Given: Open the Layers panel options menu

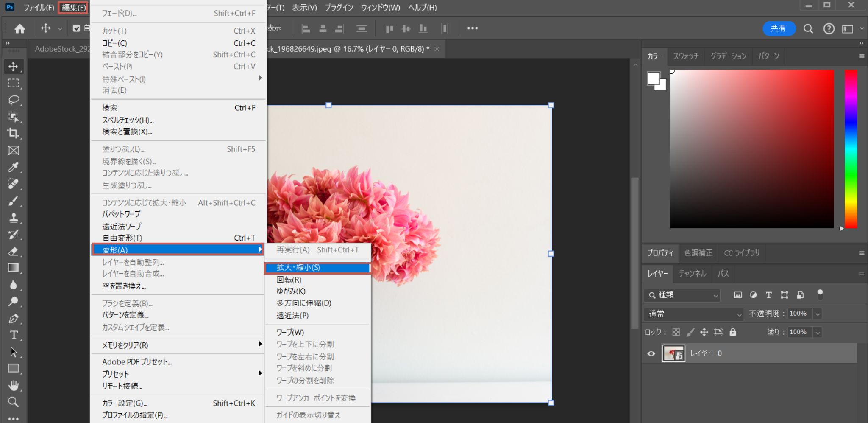Looking at the screenshot, I should coord(862,274).
